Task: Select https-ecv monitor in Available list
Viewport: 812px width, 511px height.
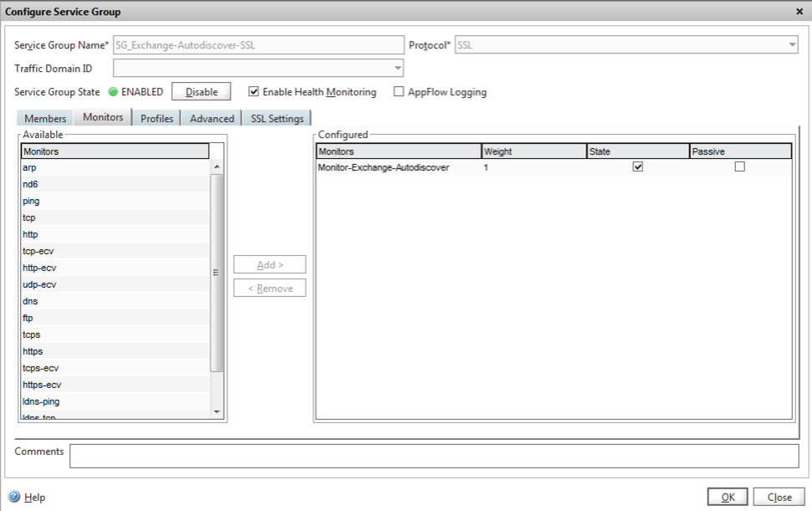Action: (42, 385)
